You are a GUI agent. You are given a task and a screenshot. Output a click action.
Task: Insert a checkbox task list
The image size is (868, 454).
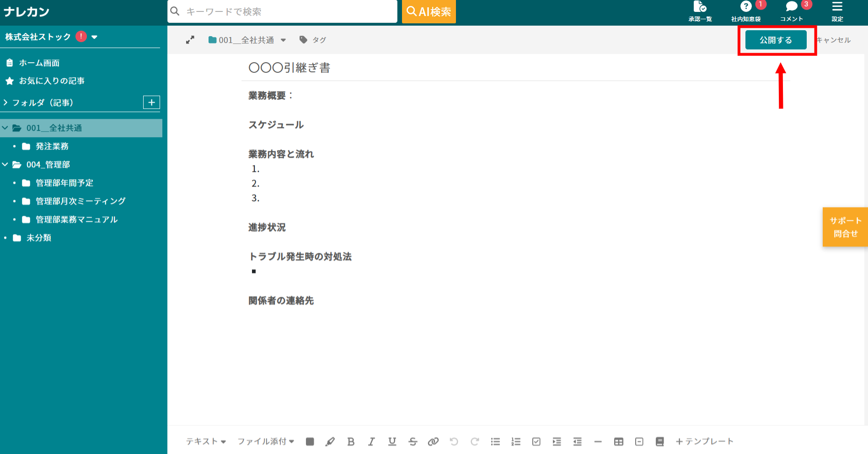pos(536,441)
